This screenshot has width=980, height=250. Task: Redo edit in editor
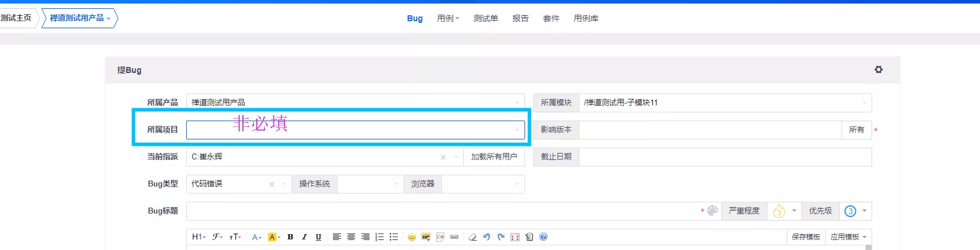[501, 237]
